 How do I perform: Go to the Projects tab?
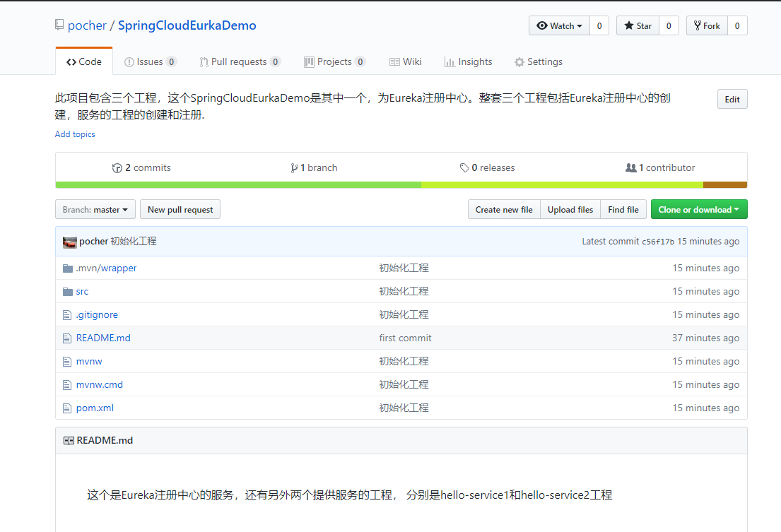click(335, 61)
